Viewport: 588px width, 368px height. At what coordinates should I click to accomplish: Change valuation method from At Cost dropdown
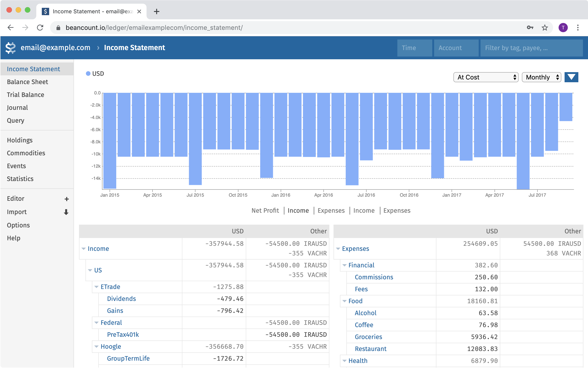[x=485, y=77]
